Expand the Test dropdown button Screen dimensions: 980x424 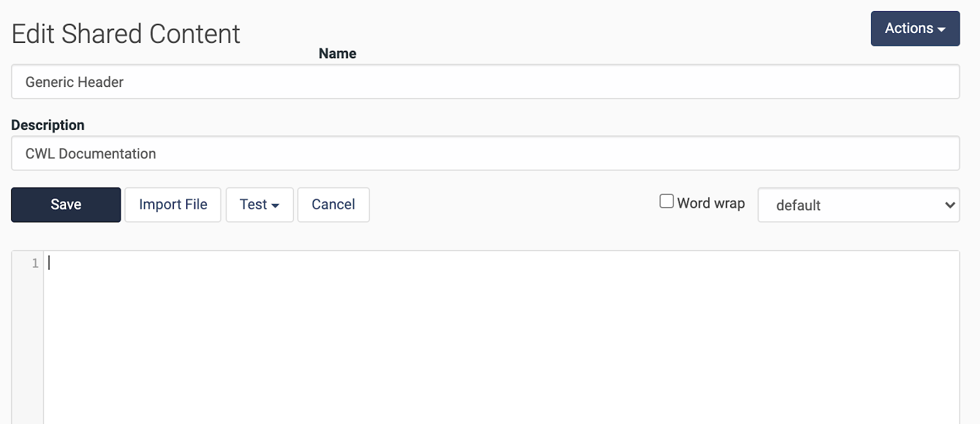(260, 205)
